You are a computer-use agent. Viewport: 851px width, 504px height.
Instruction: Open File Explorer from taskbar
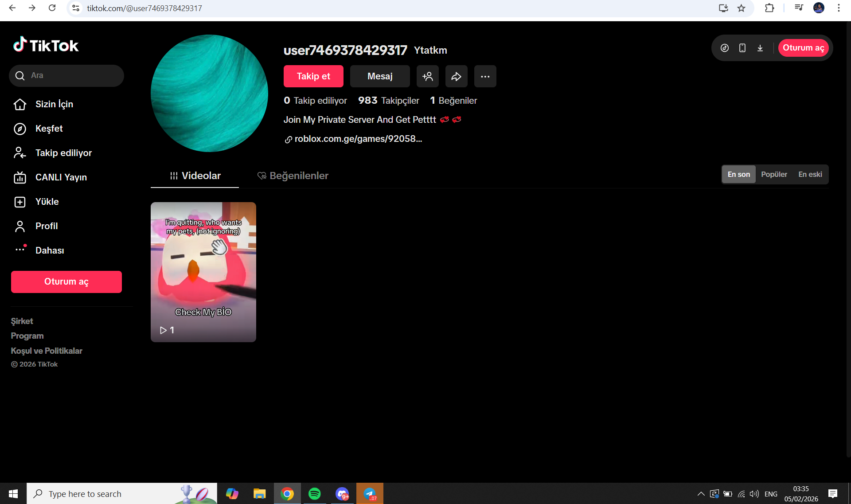[259, 493]
